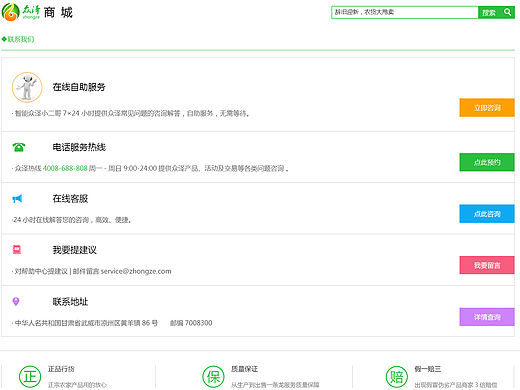Click the blue megaphone icon
The width and height of the screenshot is (520, 390).
(x=17, y=199)
